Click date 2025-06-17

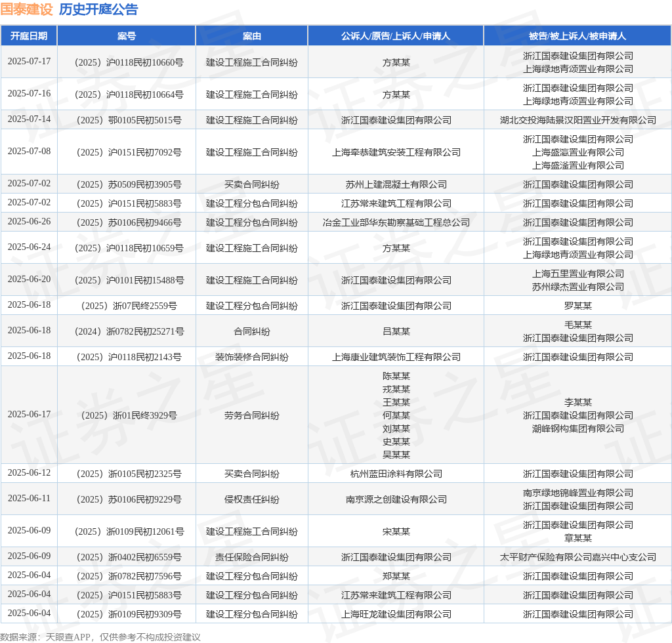click(29, 414)
